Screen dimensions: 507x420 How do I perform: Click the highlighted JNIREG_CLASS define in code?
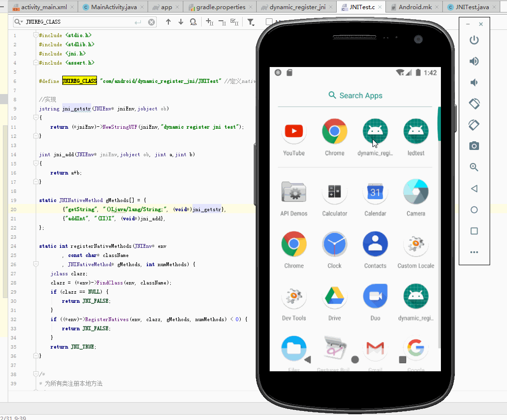click(80, 81)
